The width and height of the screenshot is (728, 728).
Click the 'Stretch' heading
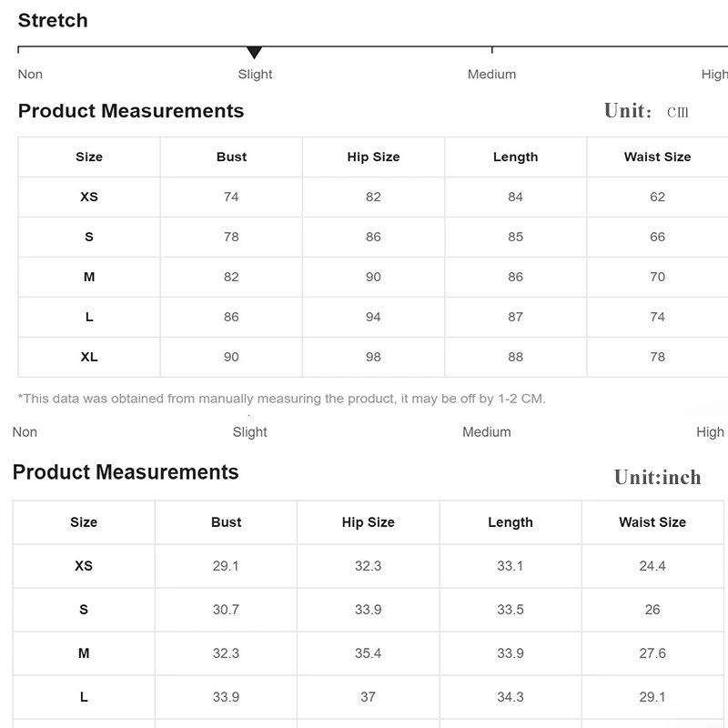53,20
